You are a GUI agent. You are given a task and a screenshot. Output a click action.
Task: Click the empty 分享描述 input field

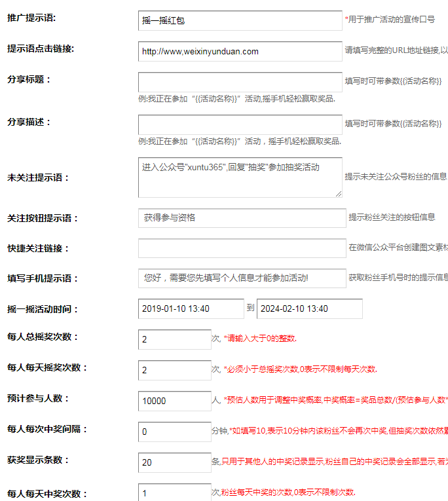click(x=240, y=124)
